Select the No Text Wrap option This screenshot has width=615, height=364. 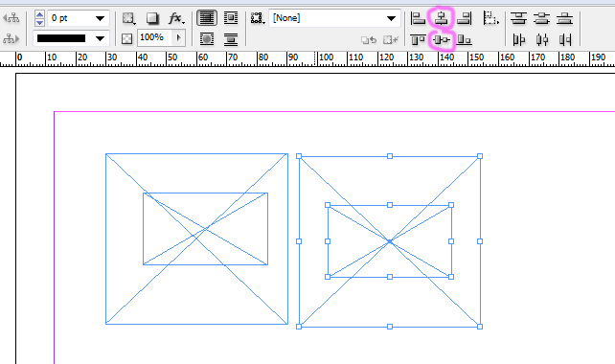(207, 18)
